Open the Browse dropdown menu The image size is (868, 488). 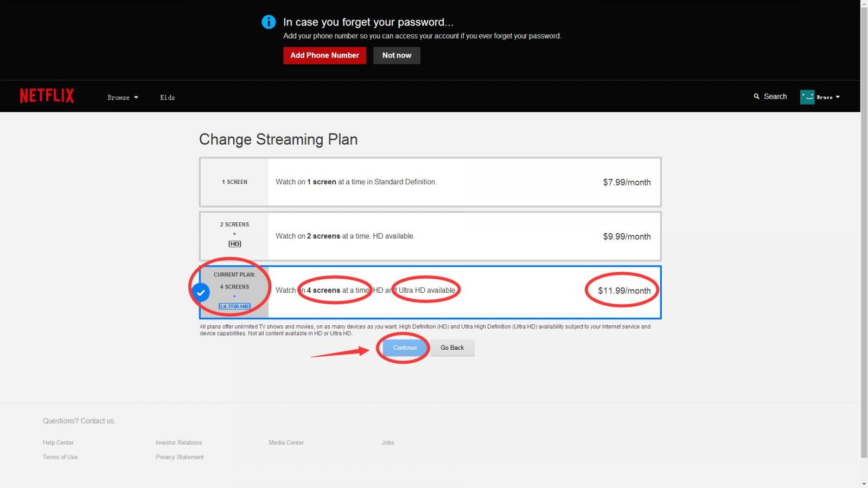coord(123,98)
